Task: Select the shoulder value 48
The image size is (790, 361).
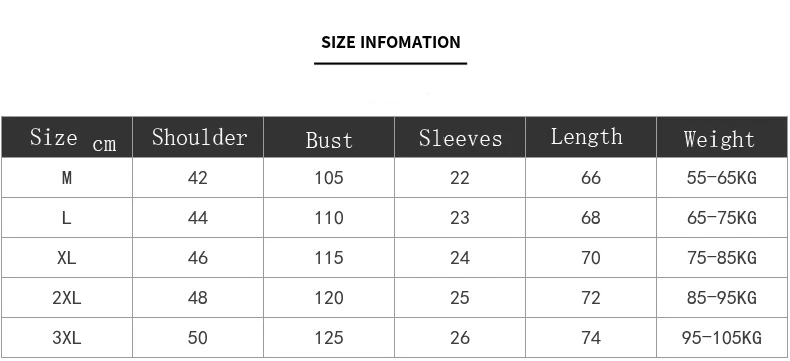Action: tap(198, 298)
